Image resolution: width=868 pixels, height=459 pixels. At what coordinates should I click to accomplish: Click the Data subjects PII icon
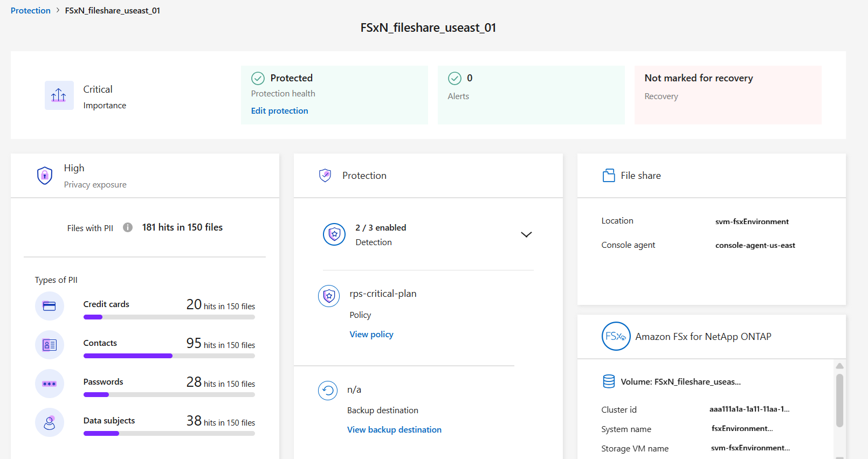(x=50, y=422)
